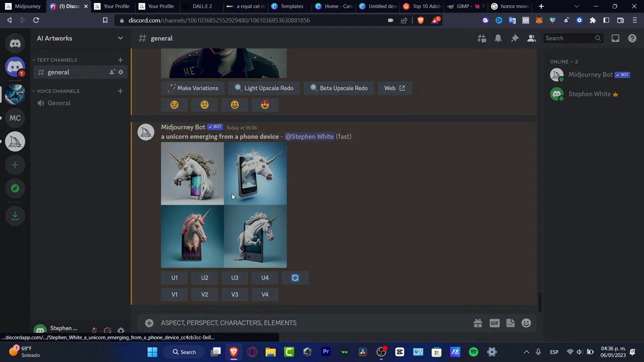Viewport: 644px width, 362px height.
Task: Click the Download Apps icon in sidebar
Action: coord(15,216)
